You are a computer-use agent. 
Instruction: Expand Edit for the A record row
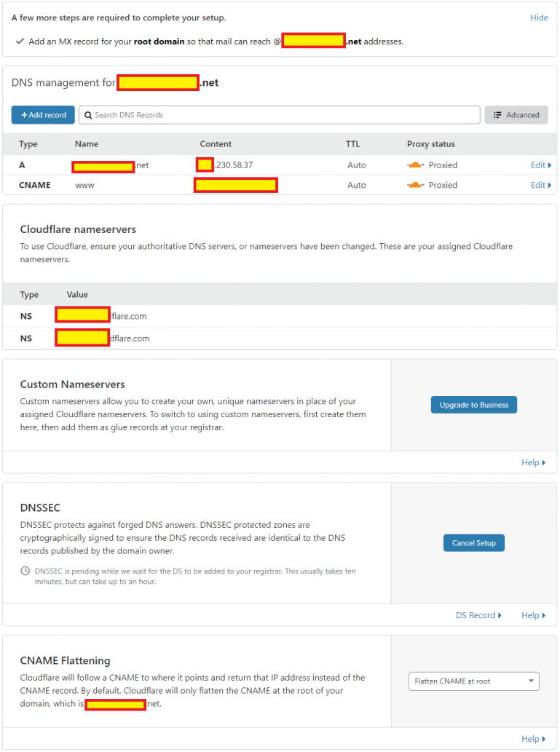coord(540,165)
